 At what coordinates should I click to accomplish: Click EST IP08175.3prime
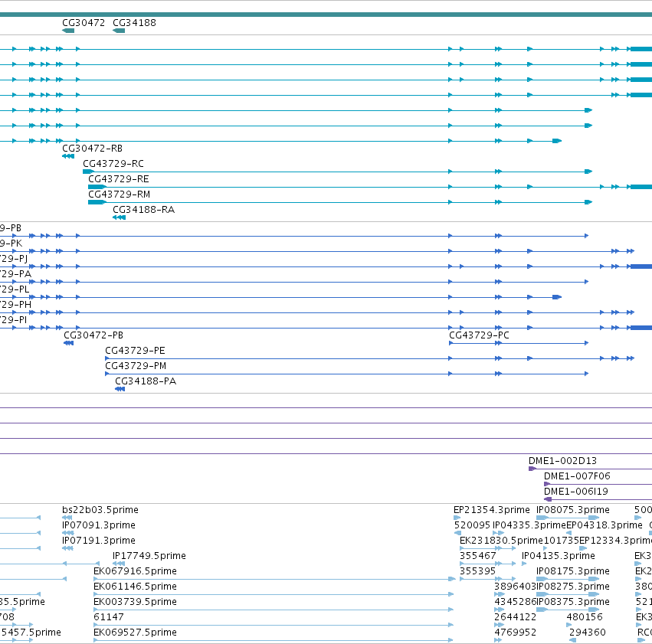click(x=573, y=571)
